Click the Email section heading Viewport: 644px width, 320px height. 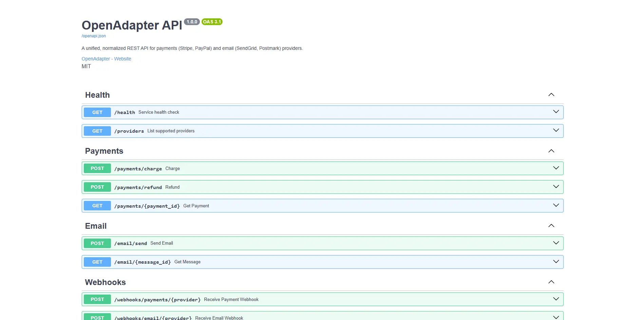96,226
